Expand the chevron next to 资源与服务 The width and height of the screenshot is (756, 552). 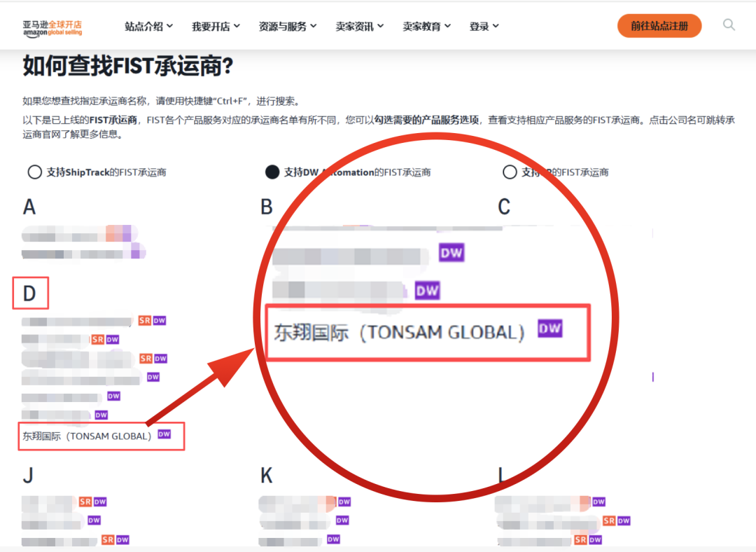coord(314,26)
